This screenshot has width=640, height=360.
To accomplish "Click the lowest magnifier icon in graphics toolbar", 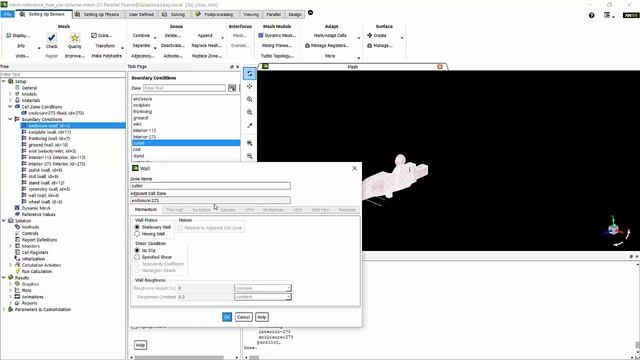I will [x=249, y=156].
